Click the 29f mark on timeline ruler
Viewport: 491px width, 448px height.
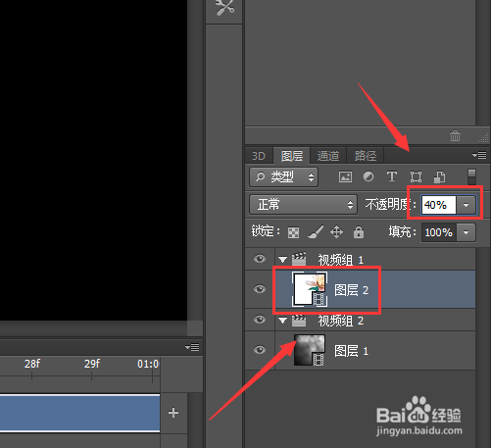pyautogui.click(x=92, y=364)
